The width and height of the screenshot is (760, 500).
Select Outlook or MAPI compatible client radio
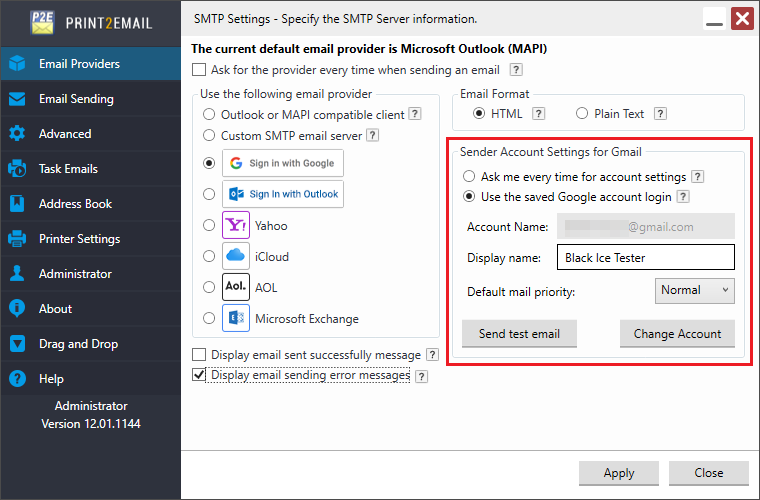(209, 114)
